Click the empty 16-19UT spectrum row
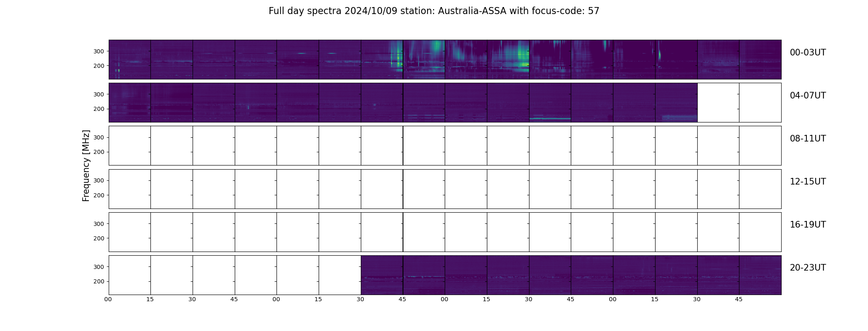 pos(445,232)
